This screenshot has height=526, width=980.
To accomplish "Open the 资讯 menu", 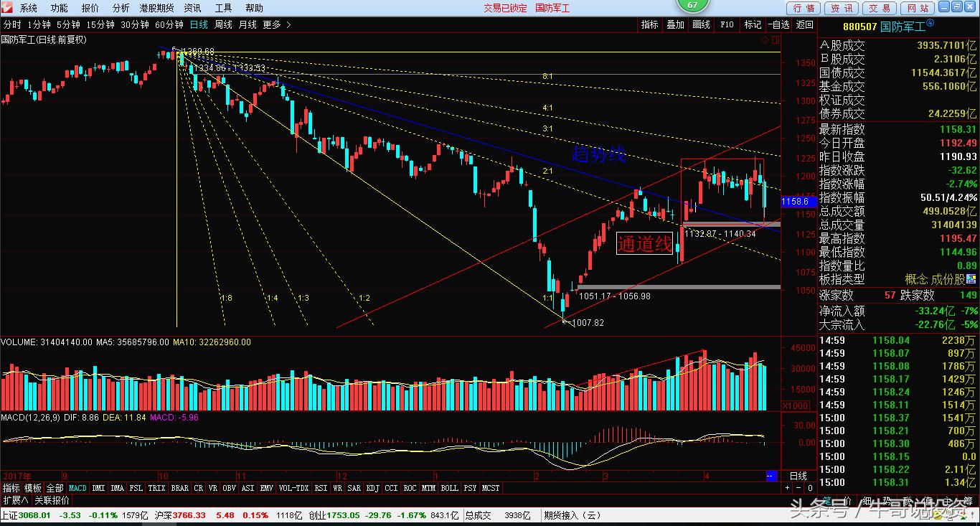I will click(x=192, y=8).
